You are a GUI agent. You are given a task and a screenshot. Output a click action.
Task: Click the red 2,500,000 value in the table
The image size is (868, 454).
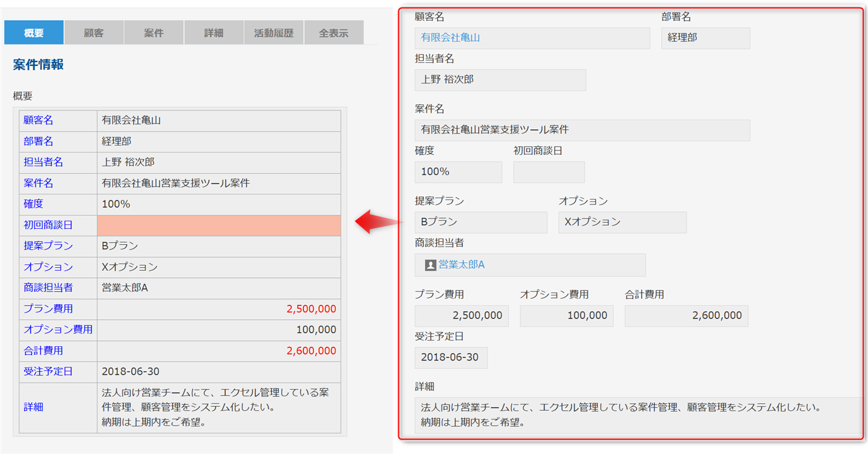(311, 309)
